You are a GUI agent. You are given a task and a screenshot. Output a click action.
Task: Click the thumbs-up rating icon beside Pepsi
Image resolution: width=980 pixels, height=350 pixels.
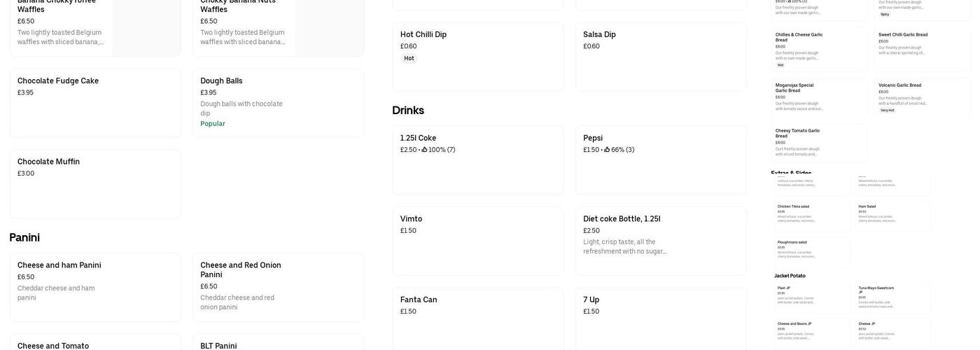point(607,150)
